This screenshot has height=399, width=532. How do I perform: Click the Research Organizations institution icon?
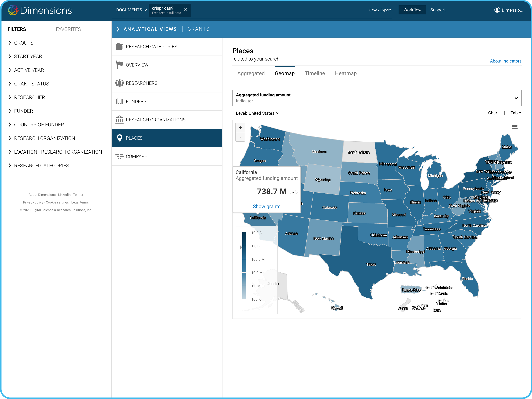(x=119, y=120)
